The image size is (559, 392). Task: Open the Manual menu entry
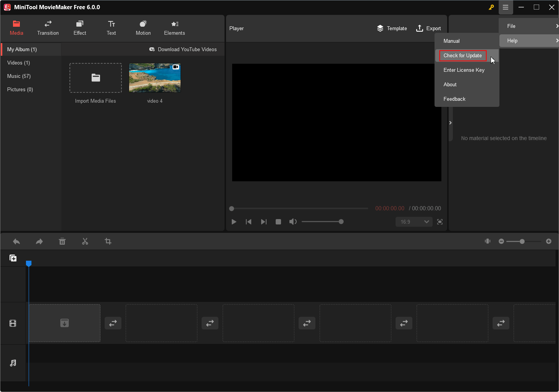click(467, 41)
